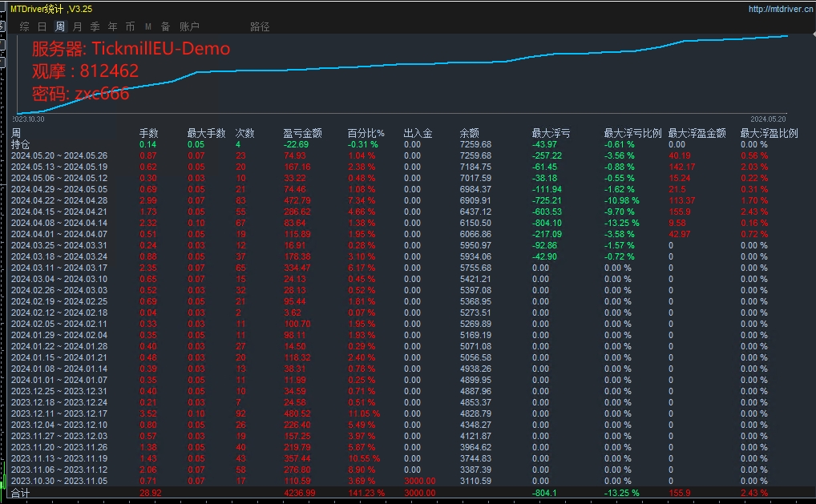Select the 日 daily statistics tab
Image resolution: width=816 pixels, height=504 pixels.
(x=42, y=26)
